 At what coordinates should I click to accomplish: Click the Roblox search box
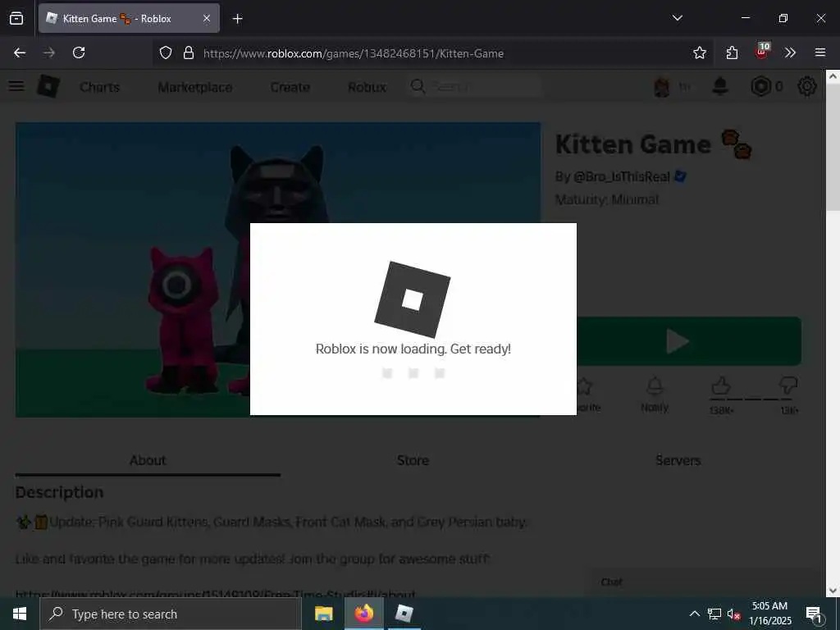(x=475, y=86)
